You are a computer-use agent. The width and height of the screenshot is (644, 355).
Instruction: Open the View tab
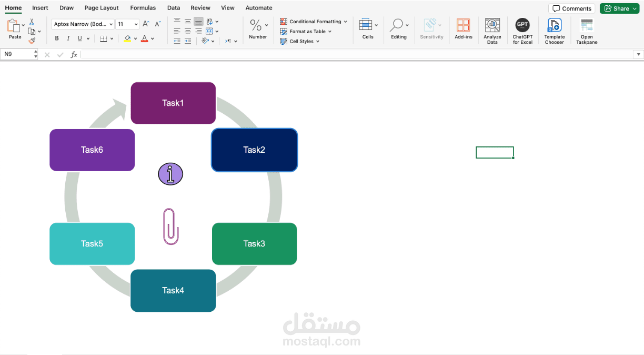228,8
